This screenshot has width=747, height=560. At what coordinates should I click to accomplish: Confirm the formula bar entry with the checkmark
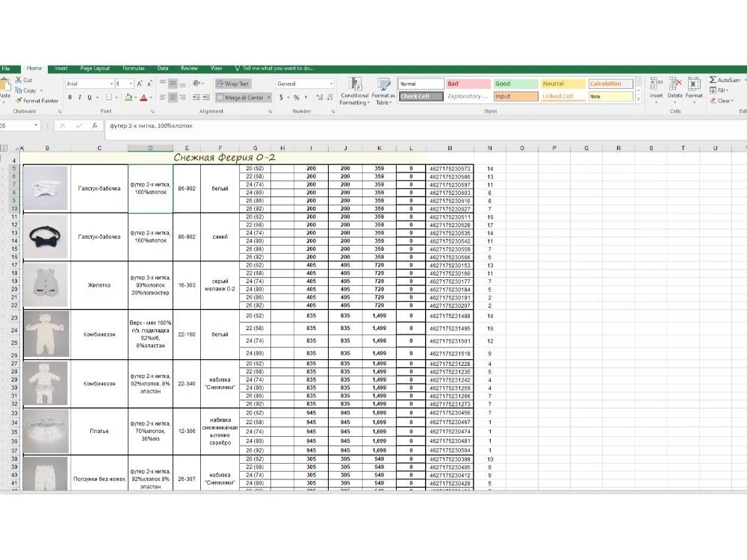[78, 125]
